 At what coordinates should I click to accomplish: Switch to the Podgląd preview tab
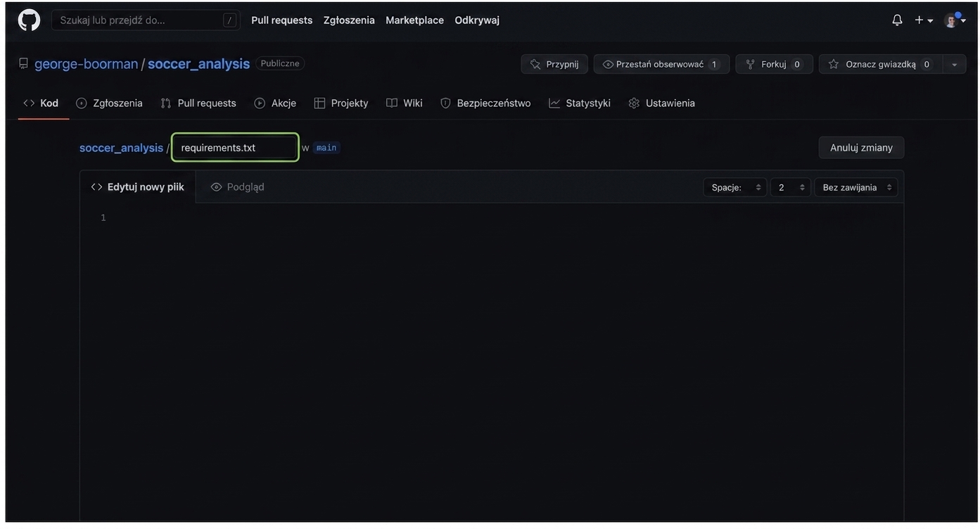238,187
